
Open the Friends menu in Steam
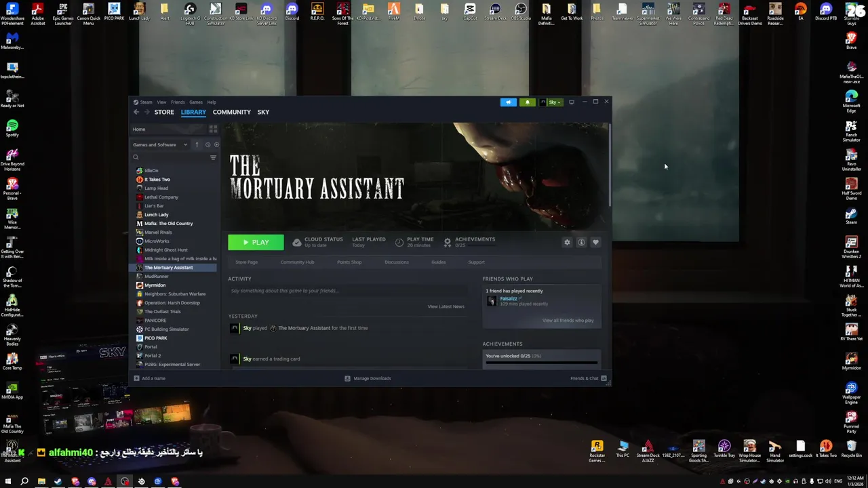point(178,102)
